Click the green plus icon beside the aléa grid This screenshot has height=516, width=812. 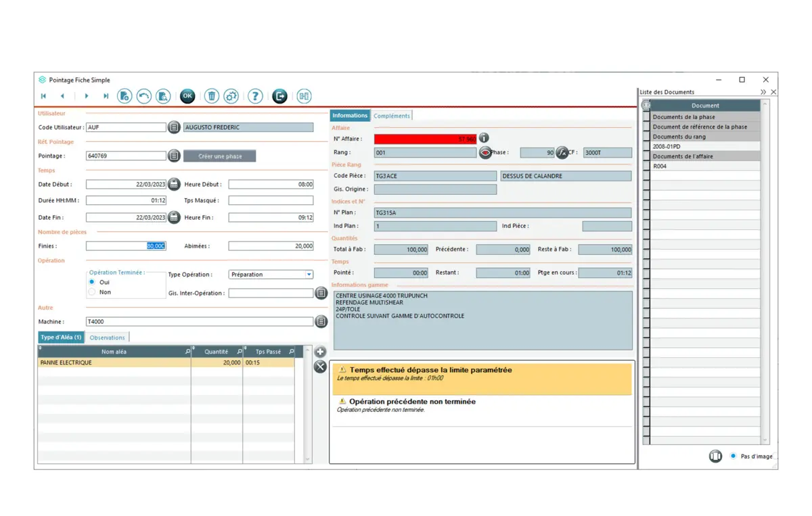tap(319, 352)
